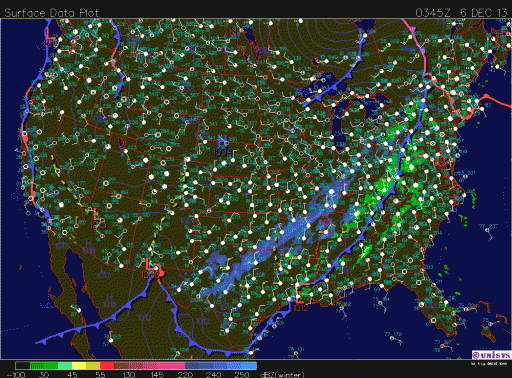The image size is (512, 378).
Task: Select the pink legend swatch
Action: click(171, 366)
